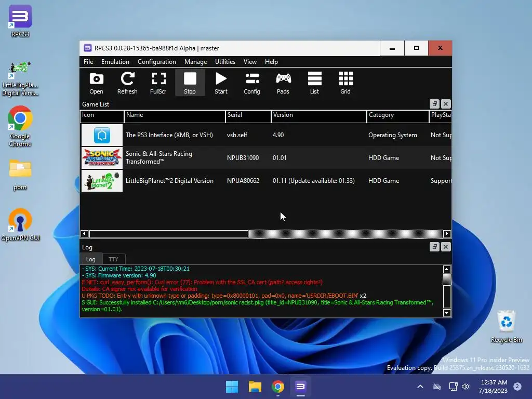532x399 pixels.
Task: Click the right arrow of horizontal scrollbar
Action: (447, 234)
